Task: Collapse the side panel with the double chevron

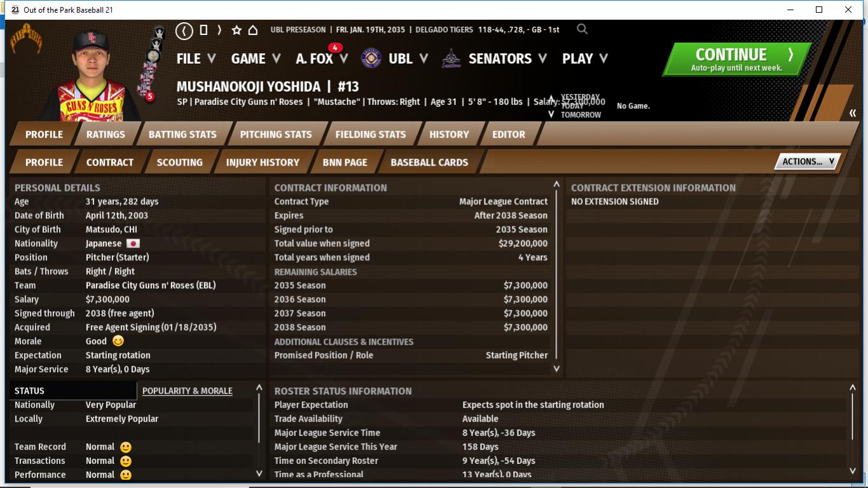Action: coord(852,113)
